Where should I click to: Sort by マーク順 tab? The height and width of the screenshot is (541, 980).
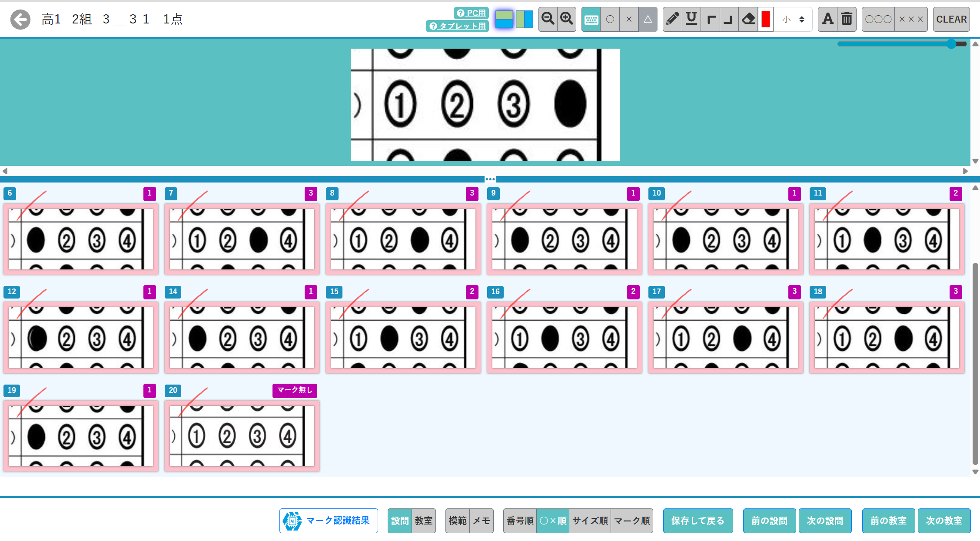click(x=632, y=521)
